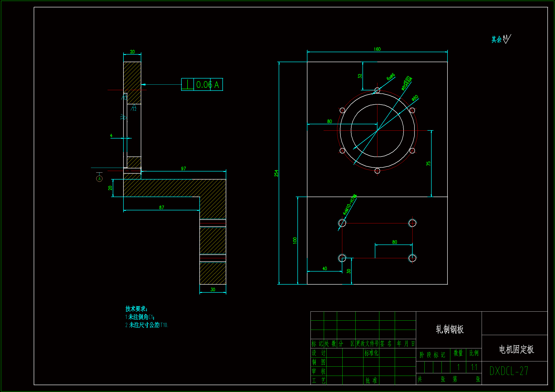The width and height of the screenshot is (555, 392).
Task: Click the 电机固定板 part name cell
Action: pyautogui.click(x=516, y=350)
